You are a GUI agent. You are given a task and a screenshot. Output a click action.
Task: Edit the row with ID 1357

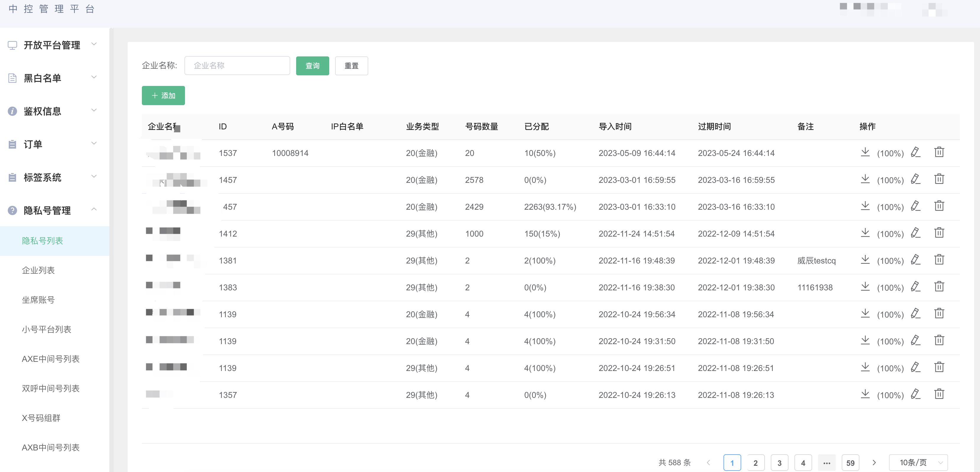(916, 394)
